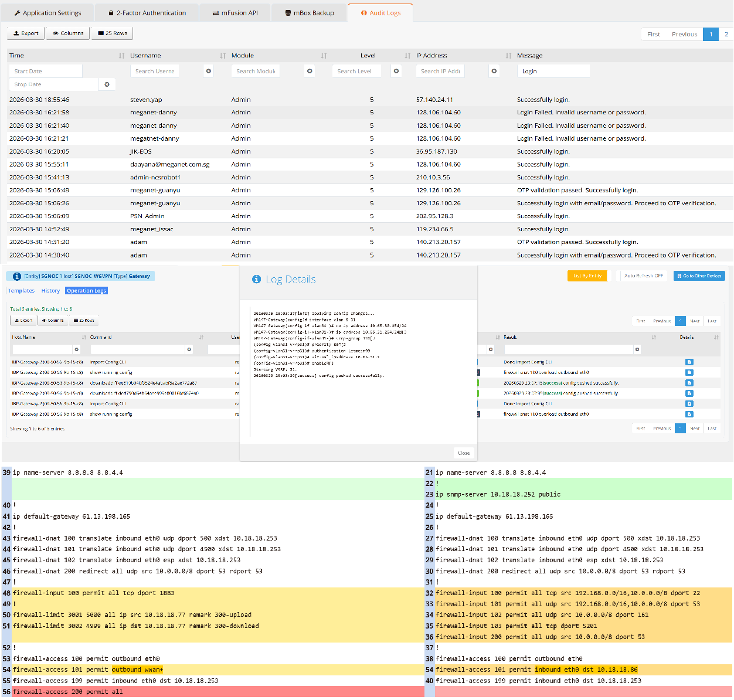Click the Result filter input
The image size is (734, 700).
[x=569, y=349]
